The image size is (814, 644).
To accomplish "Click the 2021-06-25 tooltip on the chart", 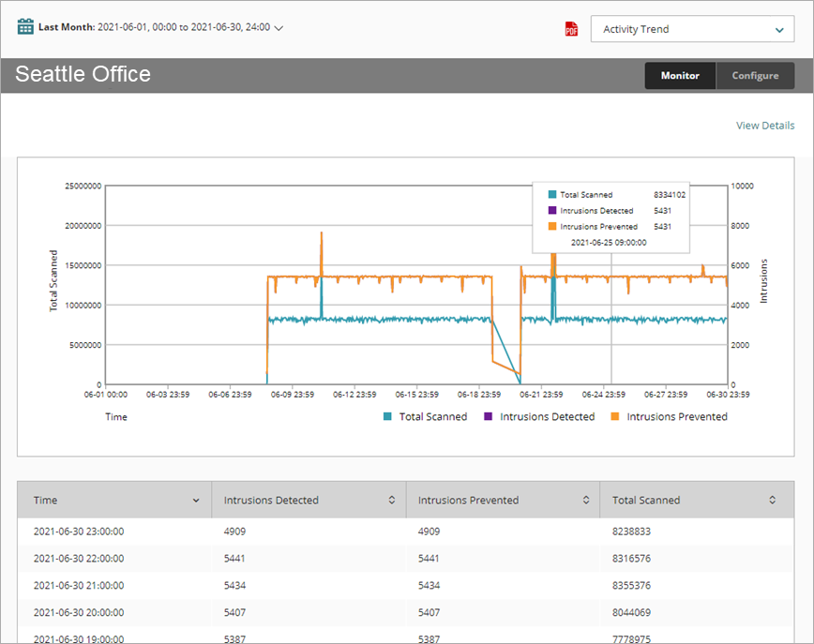I will (x=610, y=217).
